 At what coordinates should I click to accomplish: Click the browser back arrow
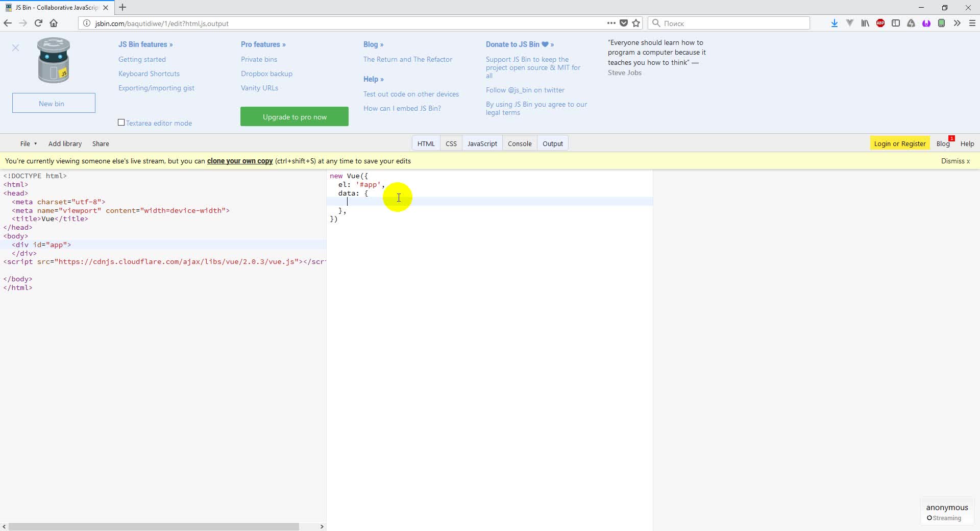coord(8,23)
